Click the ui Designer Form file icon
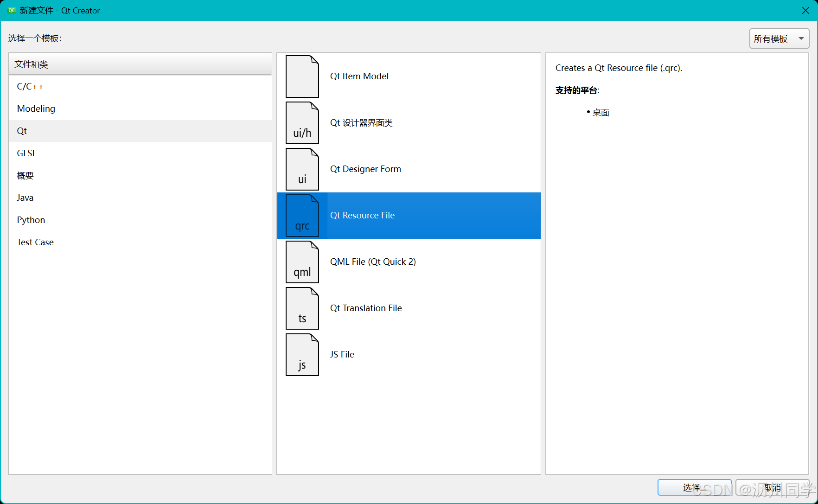818x504 pixels. (302, 169)
